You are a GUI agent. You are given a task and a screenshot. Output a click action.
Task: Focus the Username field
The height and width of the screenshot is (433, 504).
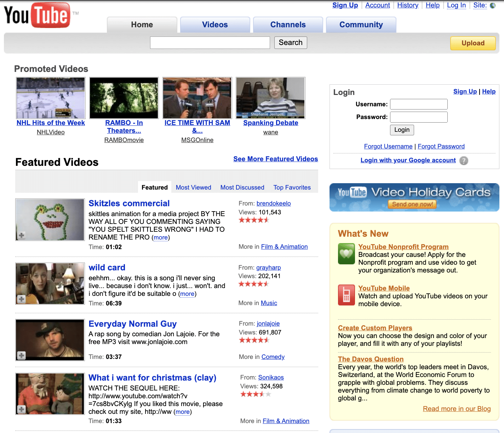[x=419, y=104]
